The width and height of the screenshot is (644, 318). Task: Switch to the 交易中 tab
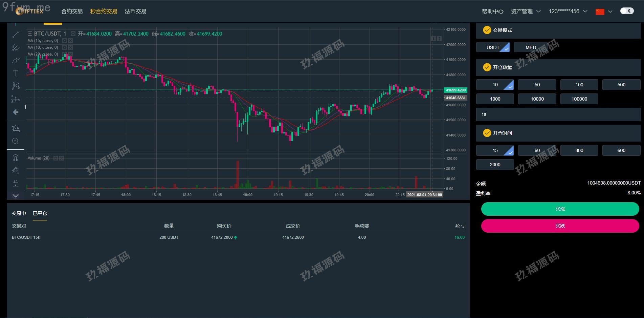click(x=19, y=213)
